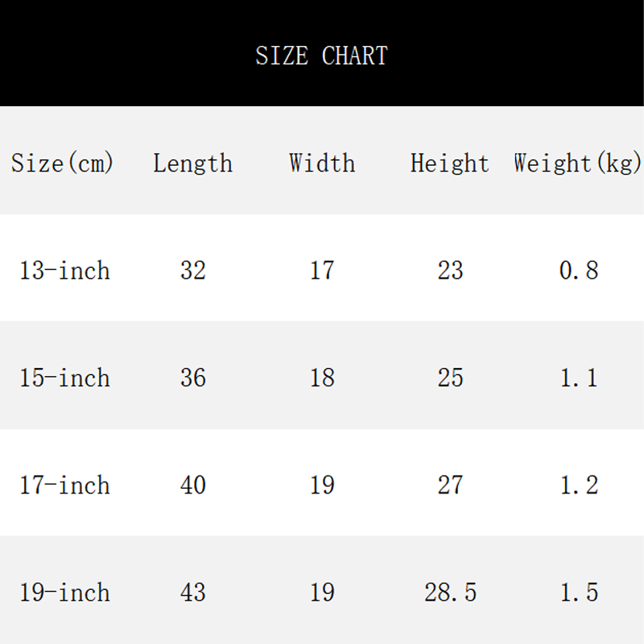Click the 13-inch row label

(x=64, y=270)
